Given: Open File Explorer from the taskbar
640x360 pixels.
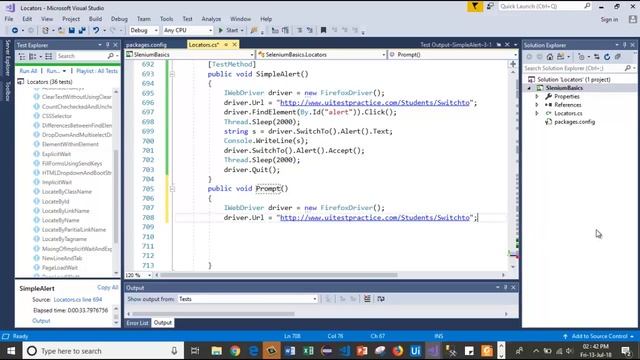Looking at the screenshot, I should 216,351.
